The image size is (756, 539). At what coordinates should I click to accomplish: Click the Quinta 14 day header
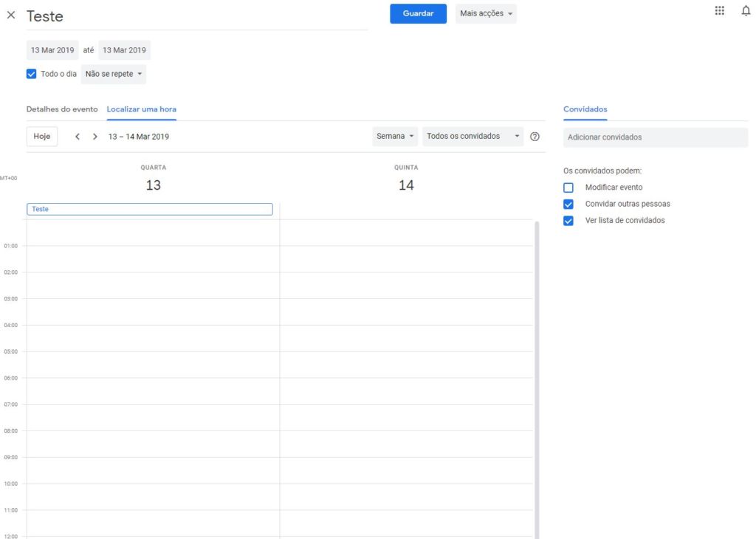pyautogui.click(x=406, y=179)
